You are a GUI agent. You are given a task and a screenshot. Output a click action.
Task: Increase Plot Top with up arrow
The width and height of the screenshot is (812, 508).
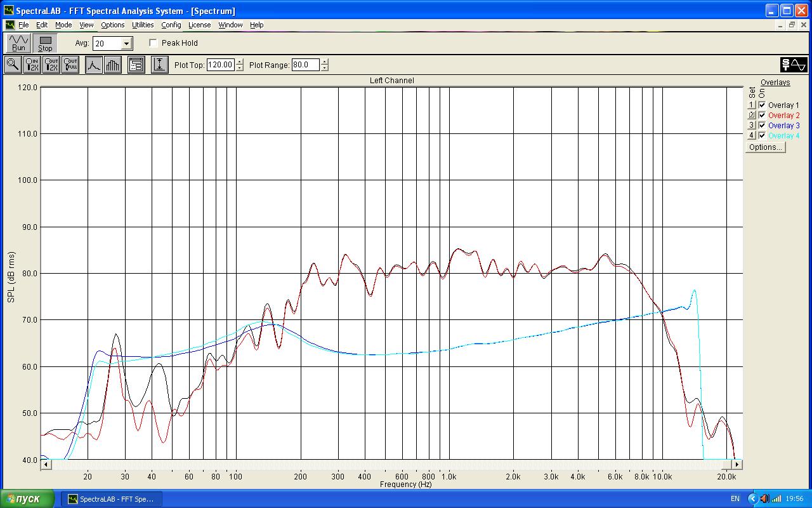click(x=239, y=62)
